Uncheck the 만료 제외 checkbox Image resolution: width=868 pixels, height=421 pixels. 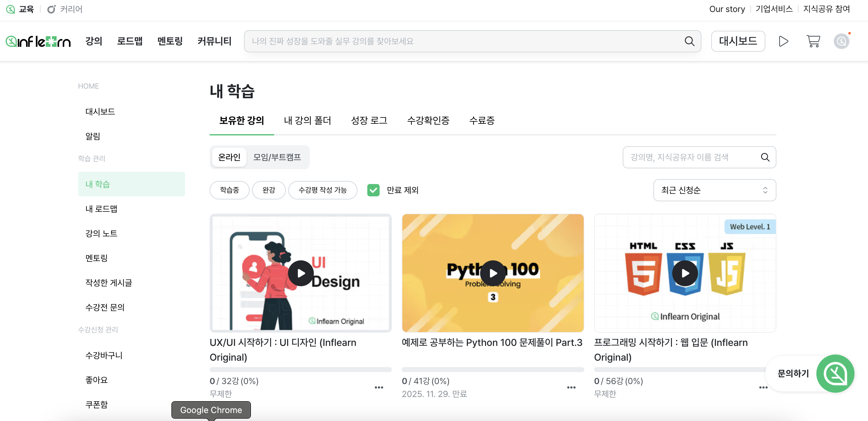[373, 190]
